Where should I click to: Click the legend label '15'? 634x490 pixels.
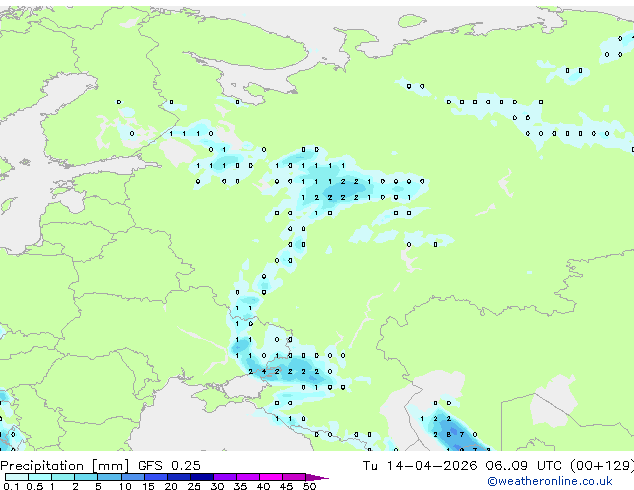[148, 486]
